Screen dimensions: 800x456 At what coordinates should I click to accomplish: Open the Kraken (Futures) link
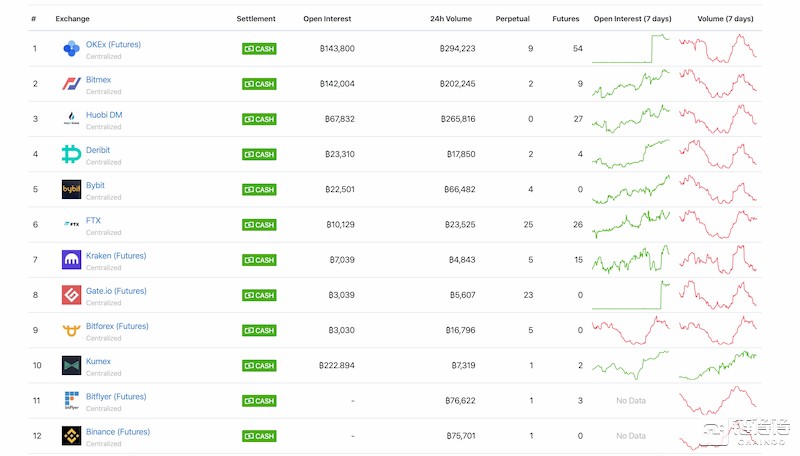[116, 255]
